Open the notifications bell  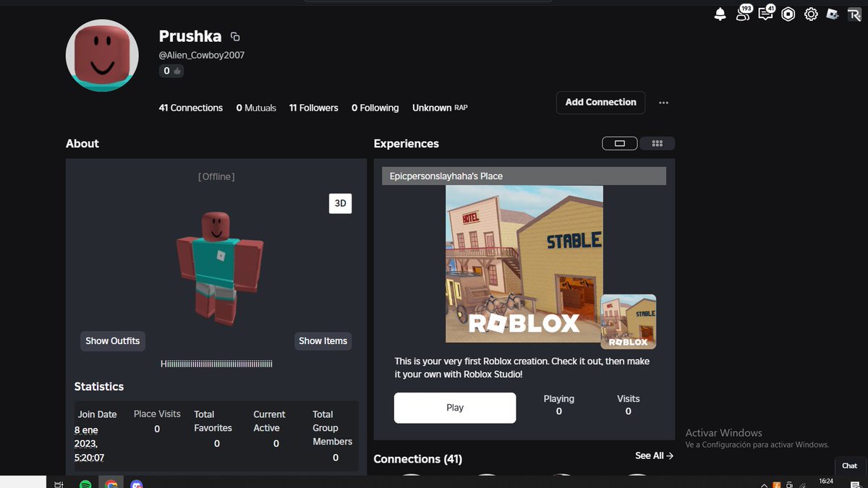[720, 14]
